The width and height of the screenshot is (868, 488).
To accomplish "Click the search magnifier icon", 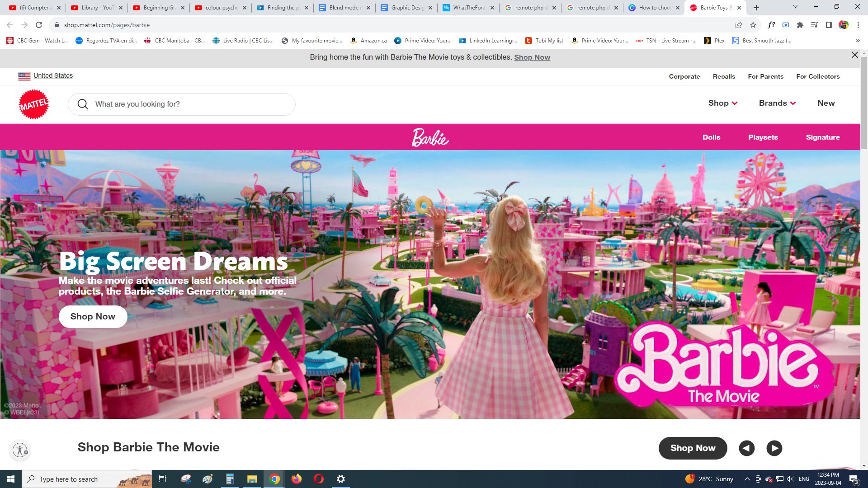I will 83,104.
